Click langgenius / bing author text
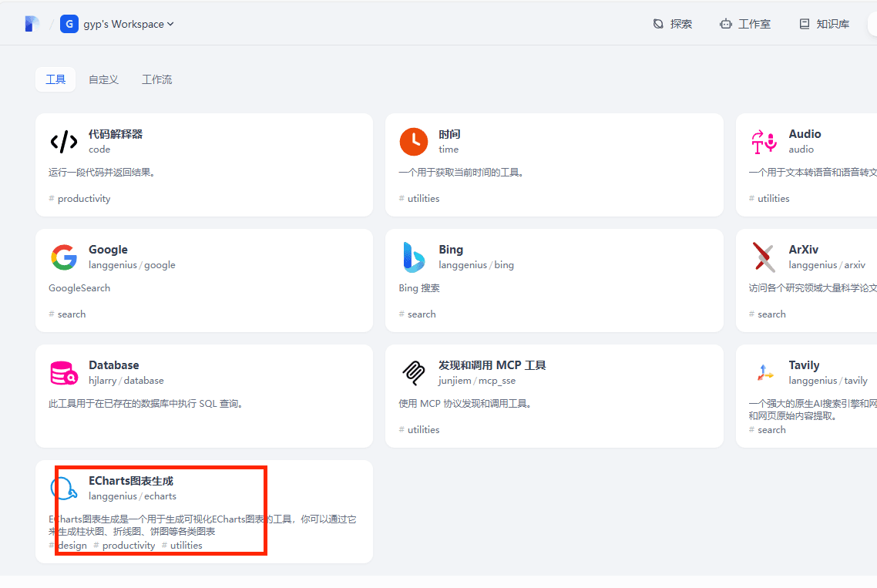The height and width of the screenshot is (588, 877). pyautogui.click(x=476, y=265)
